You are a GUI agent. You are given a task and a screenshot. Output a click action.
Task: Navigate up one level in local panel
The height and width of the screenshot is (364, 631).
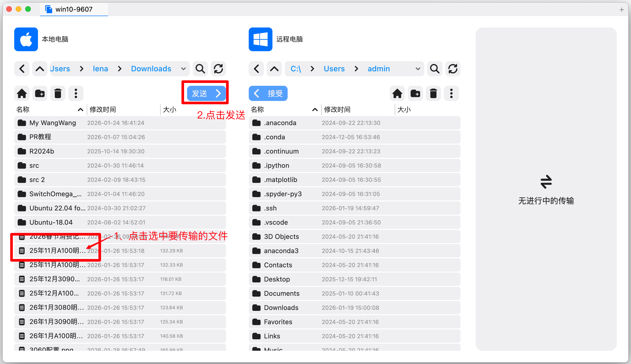coord(40,69)
